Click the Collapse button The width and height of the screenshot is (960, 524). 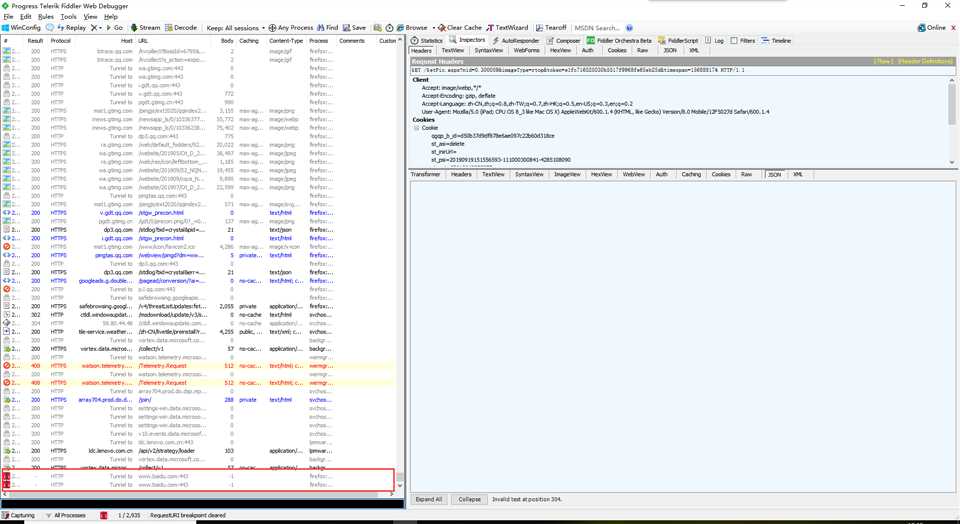[470, 500]
